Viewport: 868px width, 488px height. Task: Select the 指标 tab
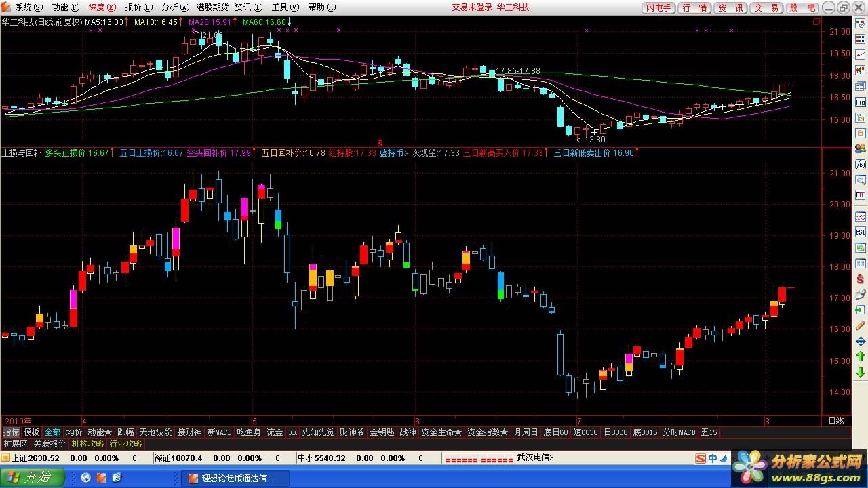tap(11, 432)
